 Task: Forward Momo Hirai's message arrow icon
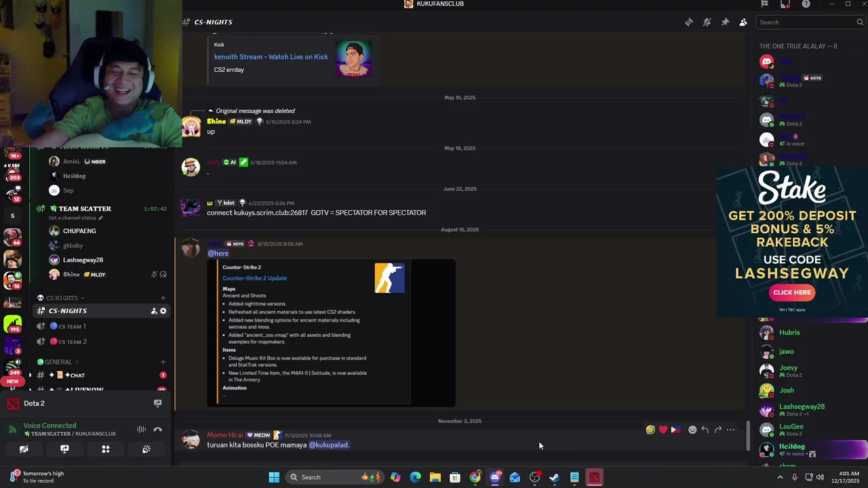coord(717,430)
